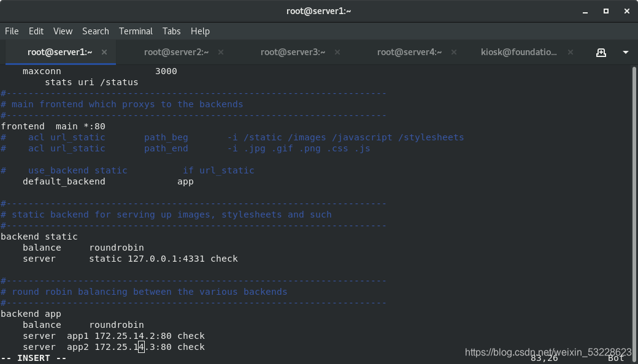
Task: Close the root@server2 tab
Action: (x=220, y=52)
